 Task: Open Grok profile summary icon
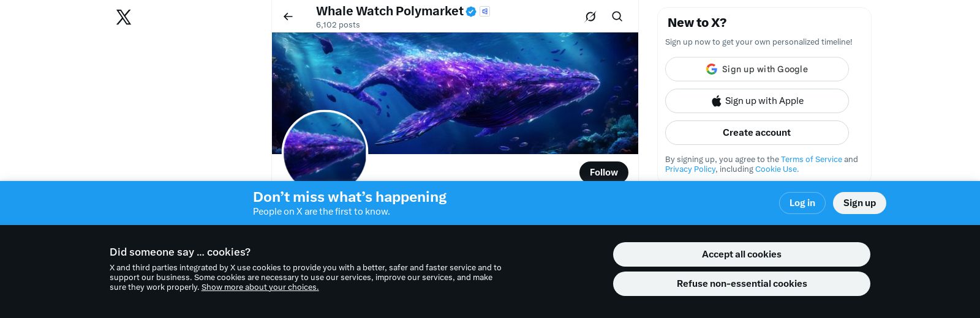click(590, 17)
